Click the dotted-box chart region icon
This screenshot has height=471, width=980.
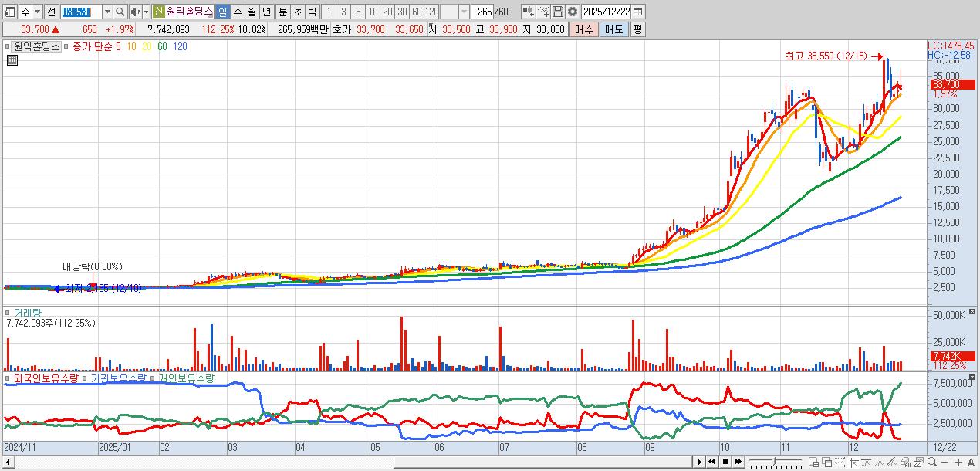pyautogui.click(x=840, y=462)
